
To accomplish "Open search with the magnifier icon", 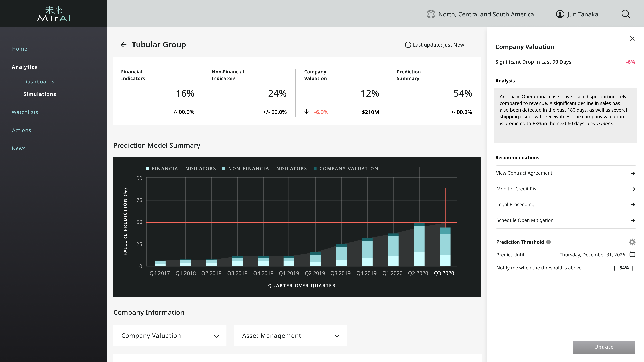I will point(626,14).
